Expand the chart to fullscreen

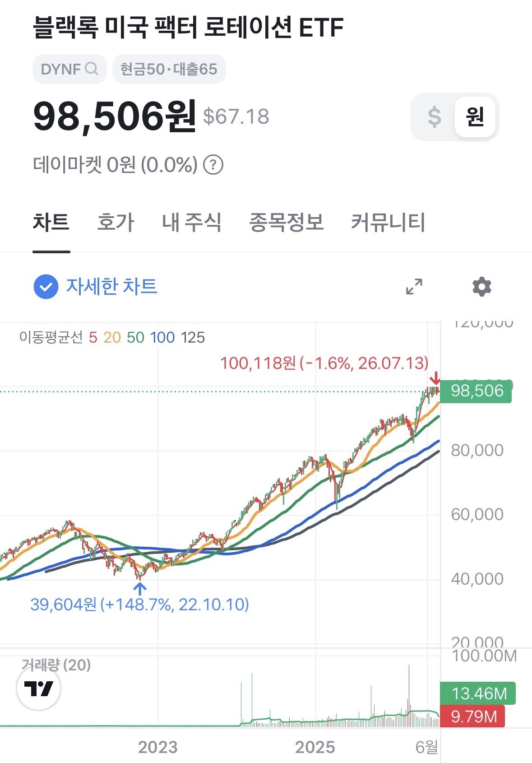[x=414, y=286]
